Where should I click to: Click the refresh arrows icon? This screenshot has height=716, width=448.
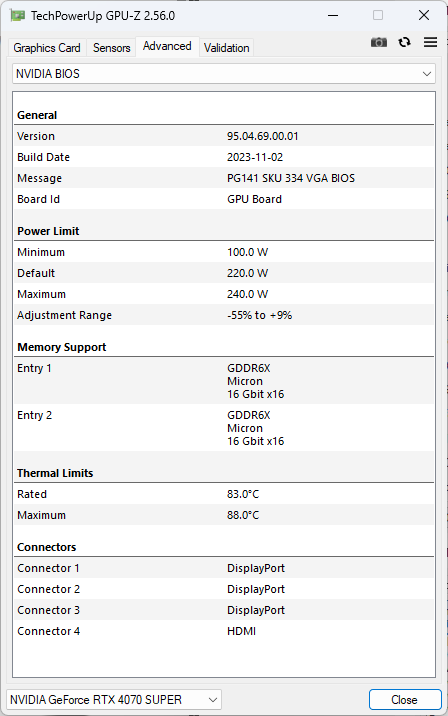(x=404, y=42)
